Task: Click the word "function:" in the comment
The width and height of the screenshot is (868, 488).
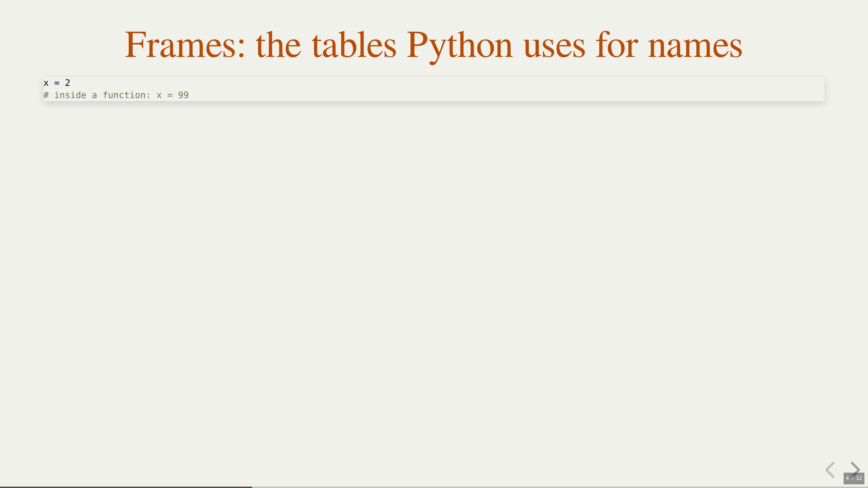Action: [126, 95]
